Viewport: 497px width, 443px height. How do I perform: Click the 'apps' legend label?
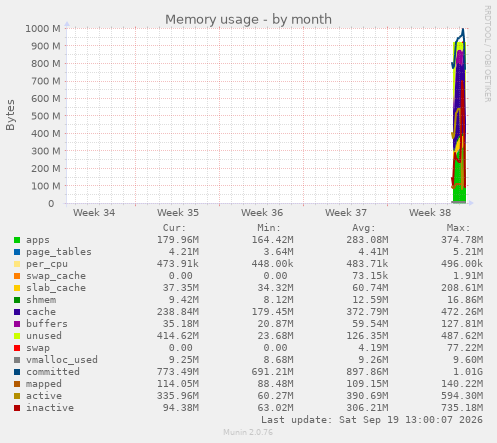38,240
